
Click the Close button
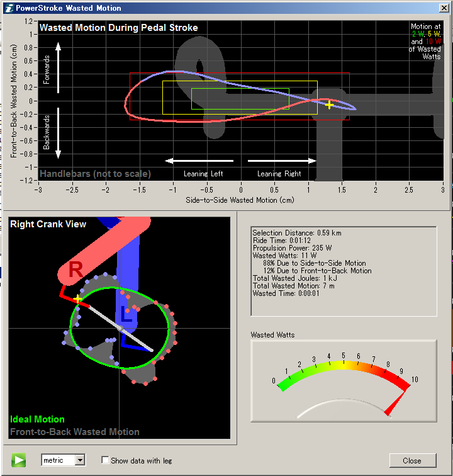click(412, 460)
